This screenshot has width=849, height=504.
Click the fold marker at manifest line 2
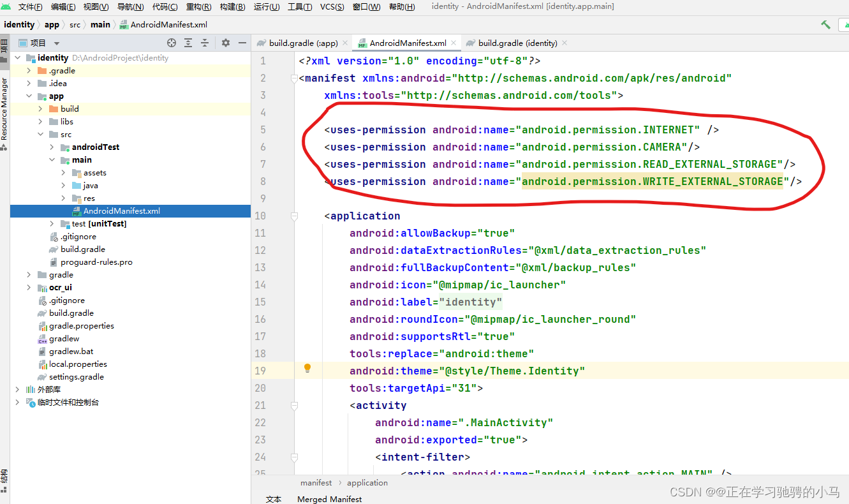click(x=294, y=78)
